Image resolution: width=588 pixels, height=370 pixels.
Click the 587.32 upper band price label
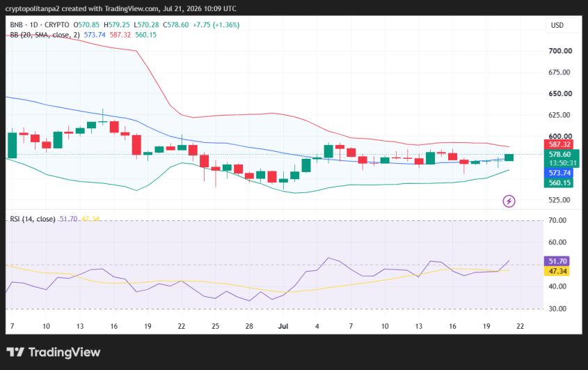pyautogui.click(x=559, y=145)
